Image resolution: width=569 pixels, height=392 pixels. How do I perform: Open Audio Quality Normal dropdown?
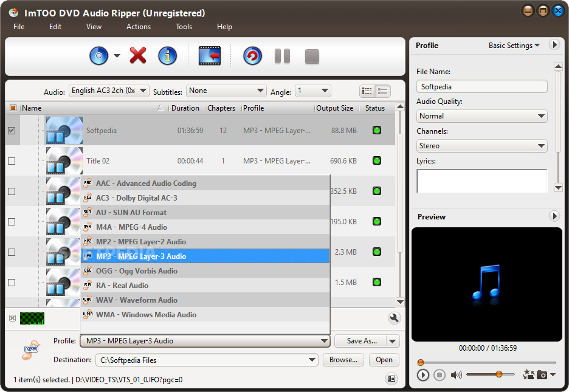pos(482,116)
